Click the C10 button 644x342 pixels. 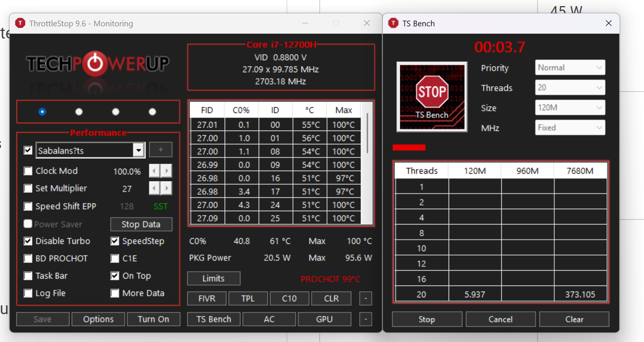pos(289,298)
